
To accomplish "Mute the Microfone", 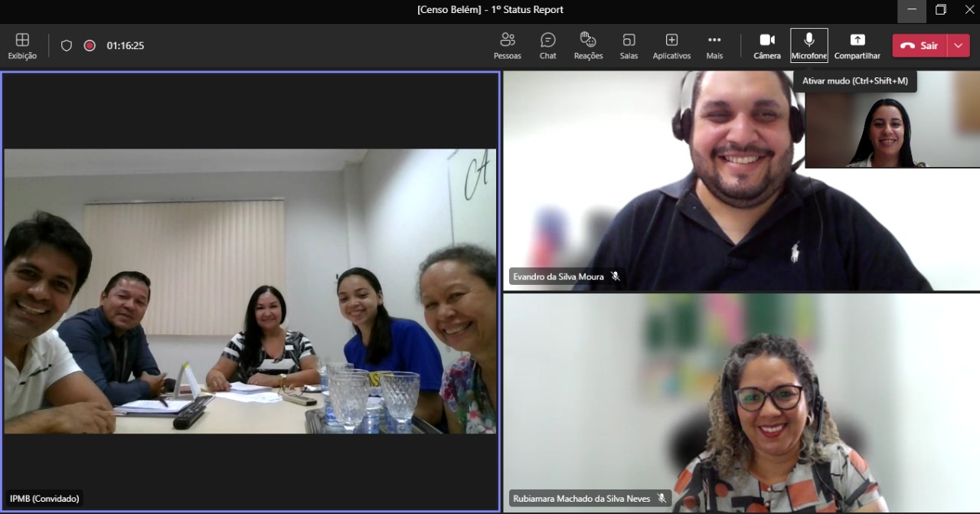I will tap(809, 46).
